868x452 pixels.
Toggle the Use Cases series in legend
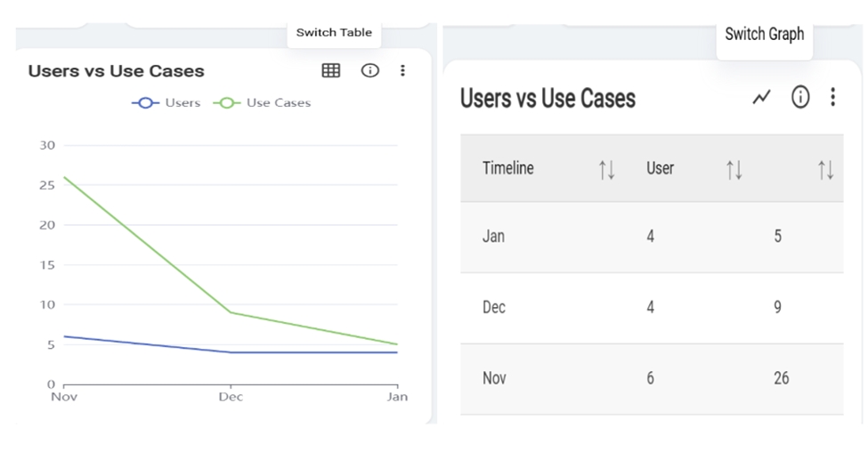pos(262,102)
